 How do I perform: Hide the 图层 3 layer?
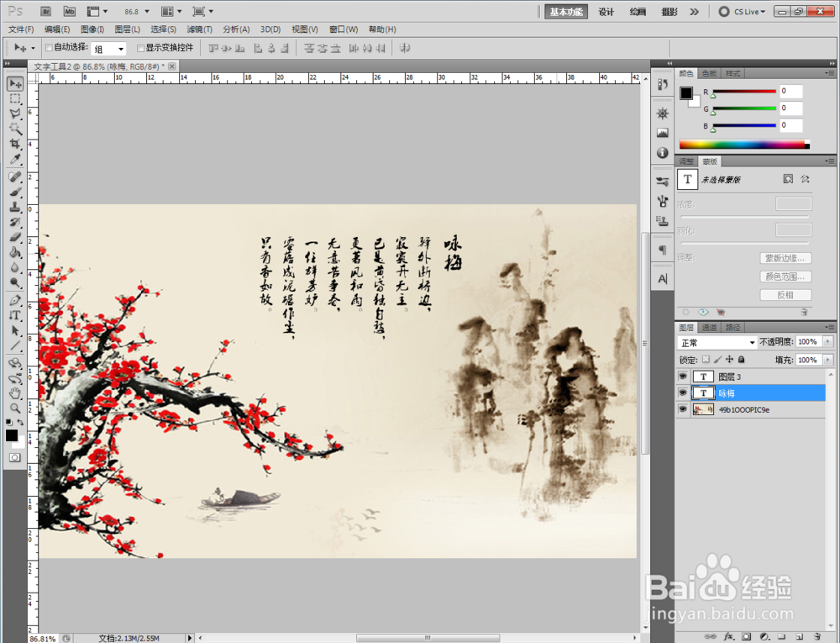click(x=682, y=377)
